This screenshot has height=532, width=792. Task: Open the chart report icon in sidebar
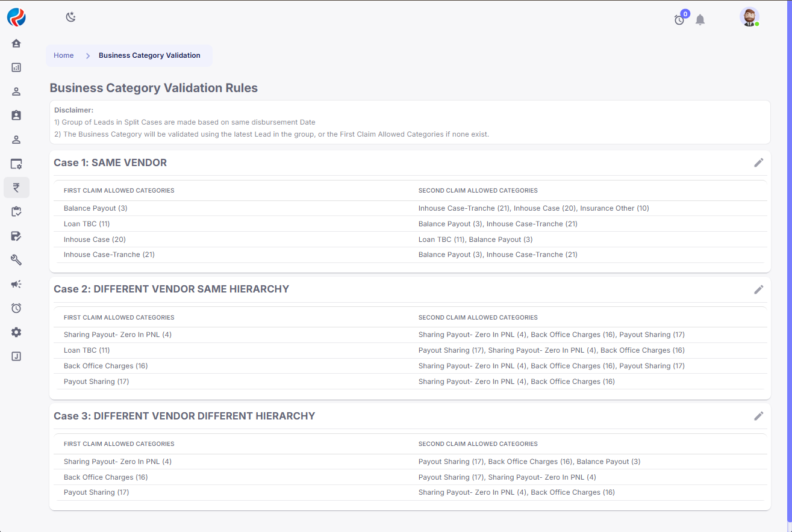(16, 67)
